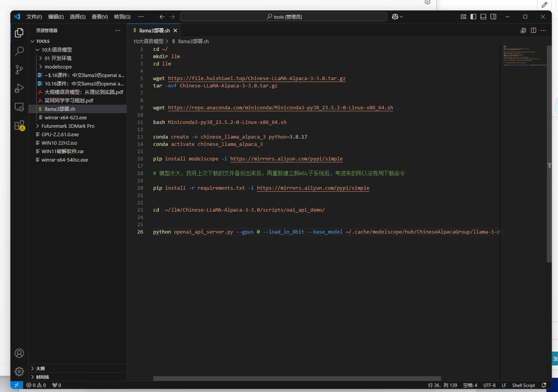The image size is (558, 392).
Task: Click the remote window indicator in status bar
Action: click(x=17, y=385)
